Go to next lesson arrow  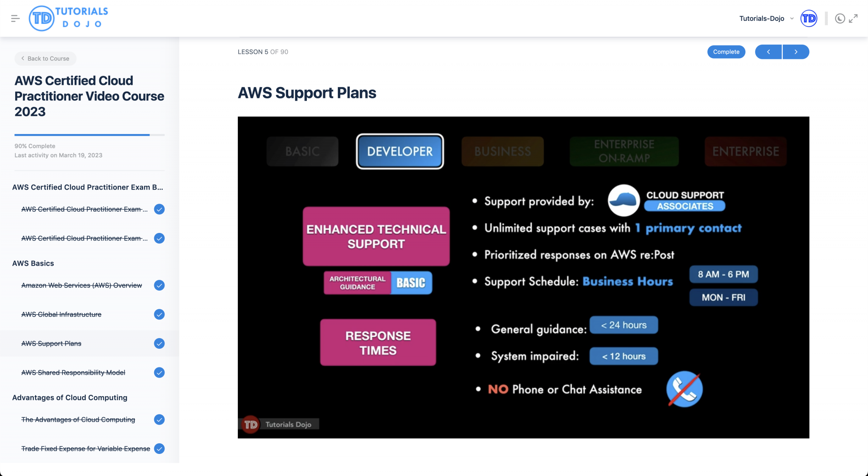pyautogui.click(x=796, y=52)
